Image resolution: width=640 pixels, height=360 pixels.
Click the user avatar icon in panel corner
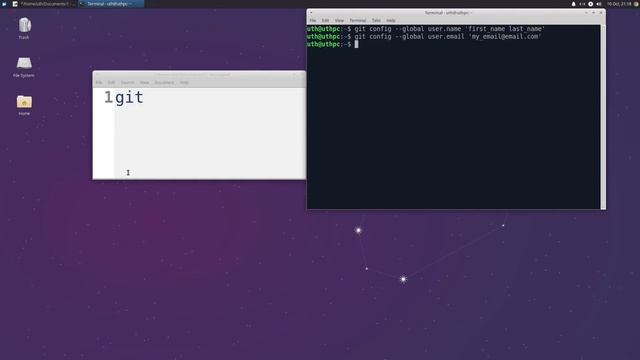pyautogui.click(x=636, y=4)
